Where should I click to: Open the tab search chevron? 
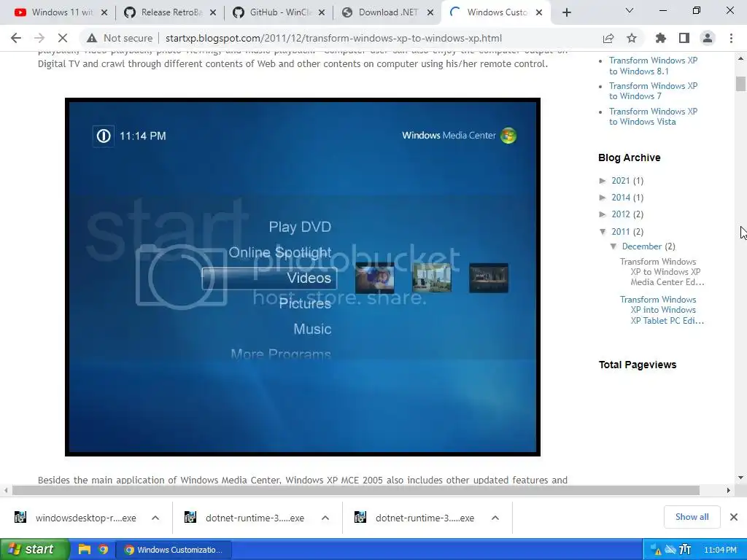pyautogui.click(x=630, y=10)
